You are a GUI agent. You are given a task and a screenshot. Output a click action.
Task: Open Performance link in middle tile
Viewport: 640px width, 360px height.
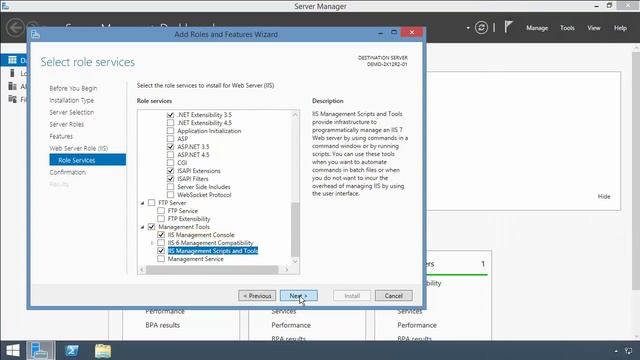coord(291,325)
